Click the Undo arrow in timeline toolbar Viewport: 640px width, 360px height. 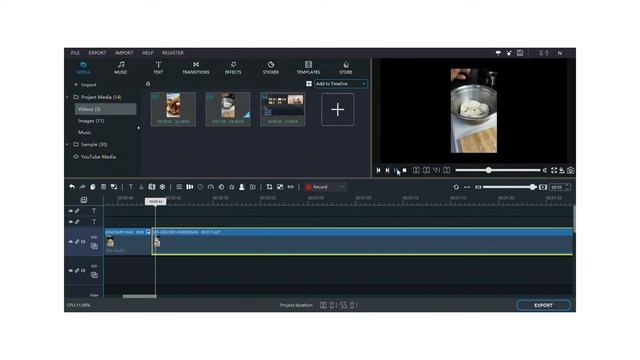[x=72, y=187]
